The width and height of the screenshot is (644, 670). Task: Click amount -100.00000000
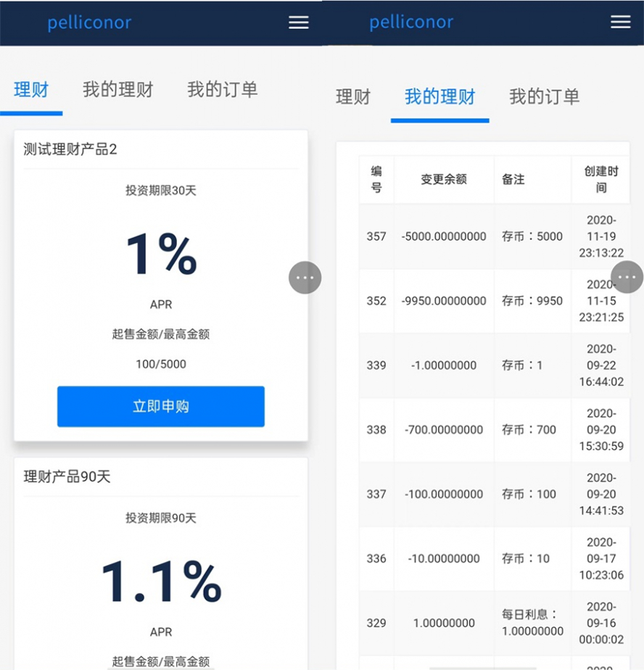tap(444, 495)
